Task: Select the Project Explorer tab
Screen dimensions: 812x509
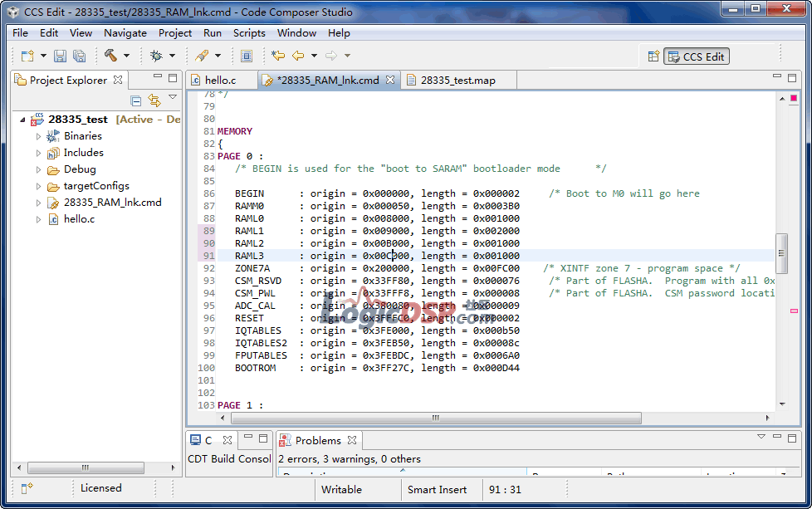Action: [x=68, y=81]
